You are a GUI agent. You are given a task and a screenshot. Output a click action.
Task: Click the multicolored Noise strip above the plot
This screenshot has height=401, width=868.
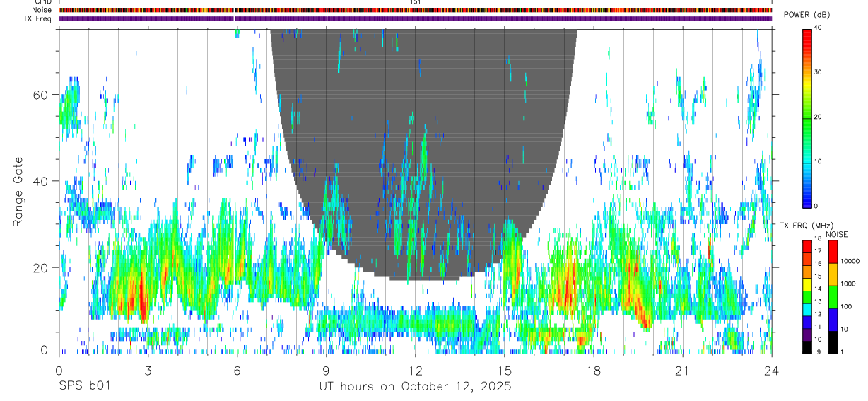pos(415,10)
